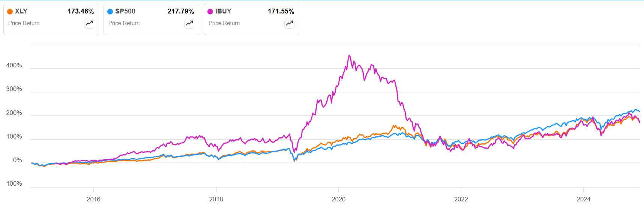Click Price Return under SP500

[x=124, y=23]
